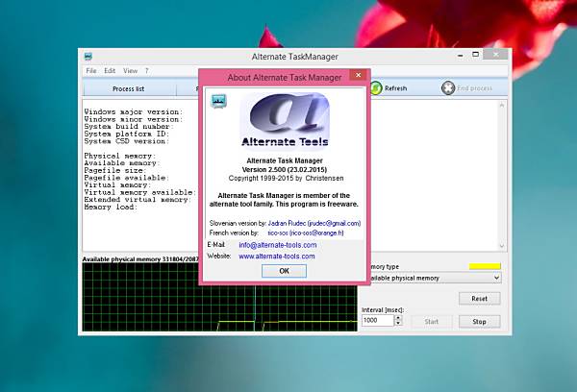Click the 'Version 2.500 (23.02.2015)' text
Image resolution: width=577 pixels, height=392 pixels.
[x=285, y=169]
